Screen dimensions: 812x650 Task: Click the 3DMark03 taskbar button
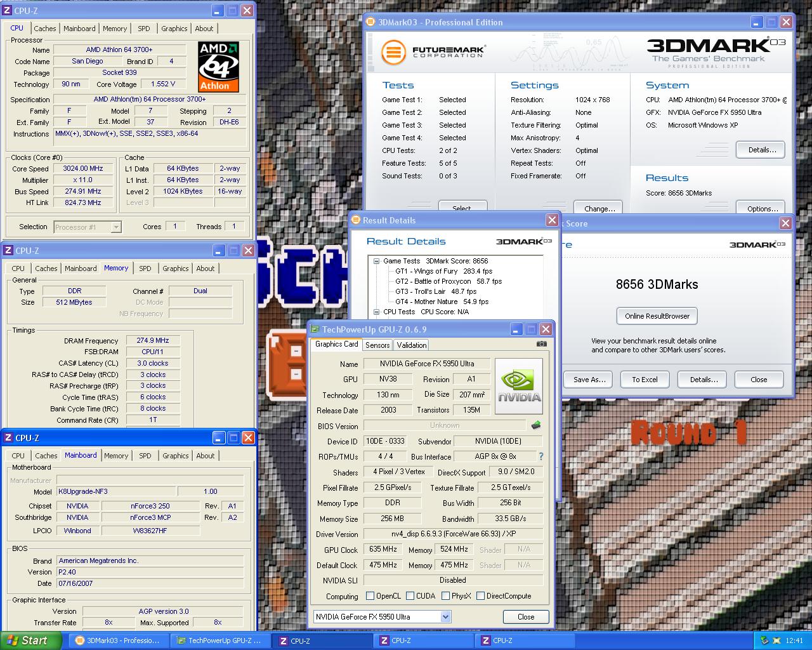118,640
